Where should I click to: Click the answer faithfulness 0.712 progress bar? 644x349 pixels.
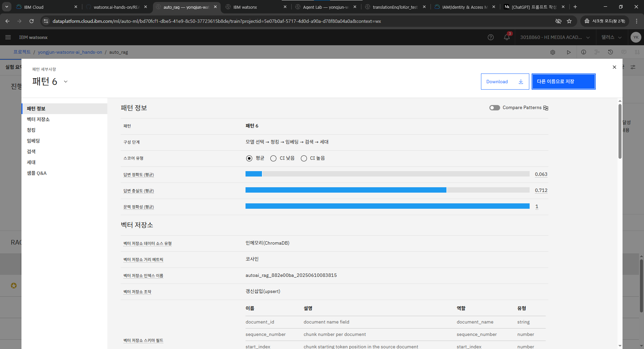[x=387, y=190]
